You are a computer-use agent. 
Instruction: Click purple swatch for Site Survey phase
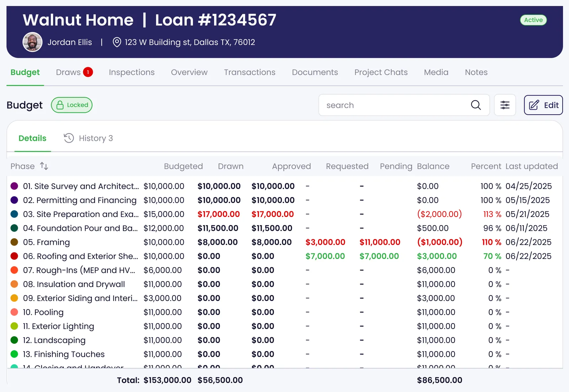tap(14, 186)
